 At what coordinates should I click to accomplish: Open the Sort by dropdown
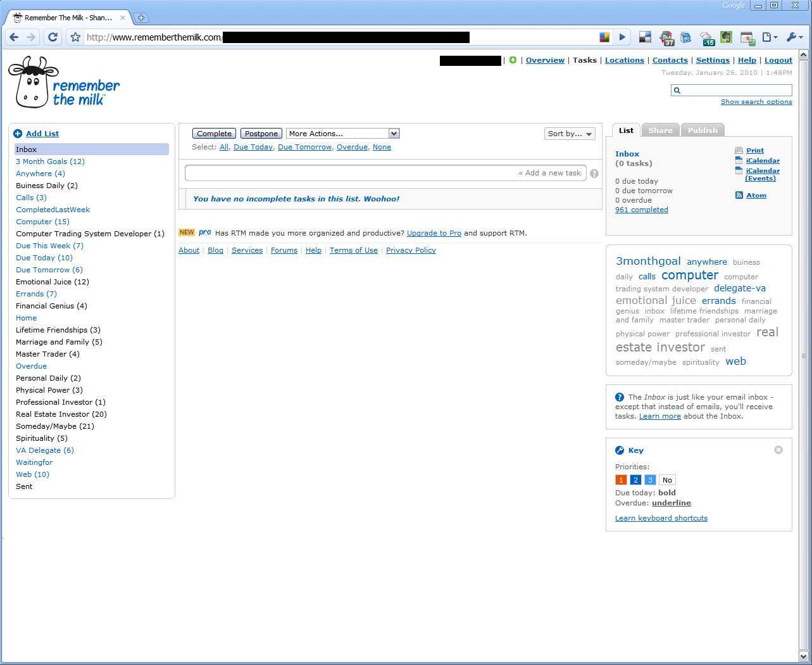pos(570,134)
